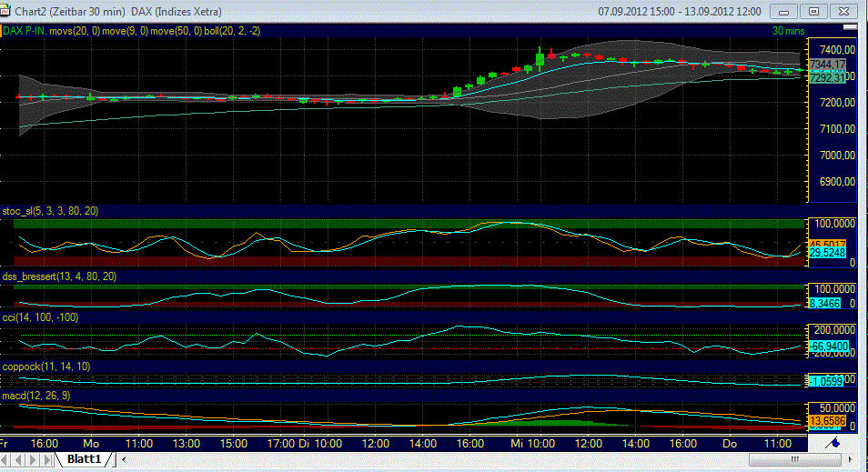868x472 pixels.
Task: Click the chart window icon in the title bar
Action: coord(5,11)
